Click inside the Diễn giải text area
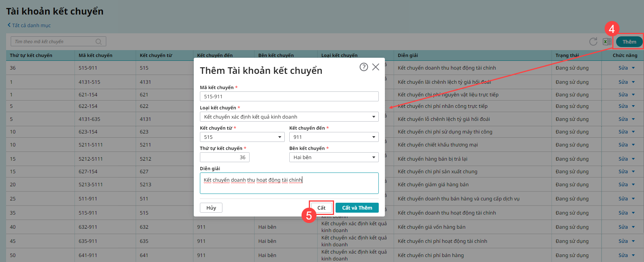This screenshot has height=262, width=644. (x=289, y=183)
